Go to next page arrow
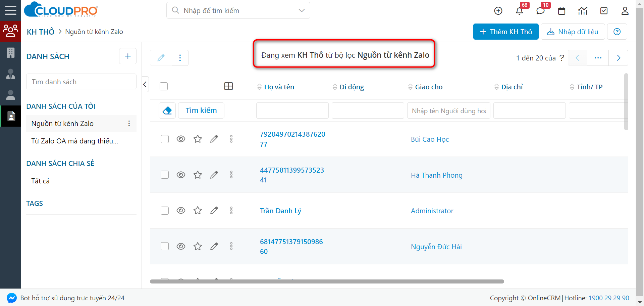This screenshot has height=306, width=644. point(619,58)
